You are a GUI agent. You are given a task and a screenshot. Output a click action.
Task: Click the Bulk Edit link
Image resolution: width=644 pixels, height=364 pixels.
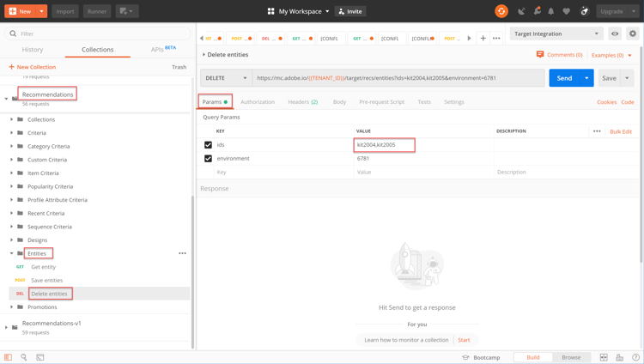(621, 131)
